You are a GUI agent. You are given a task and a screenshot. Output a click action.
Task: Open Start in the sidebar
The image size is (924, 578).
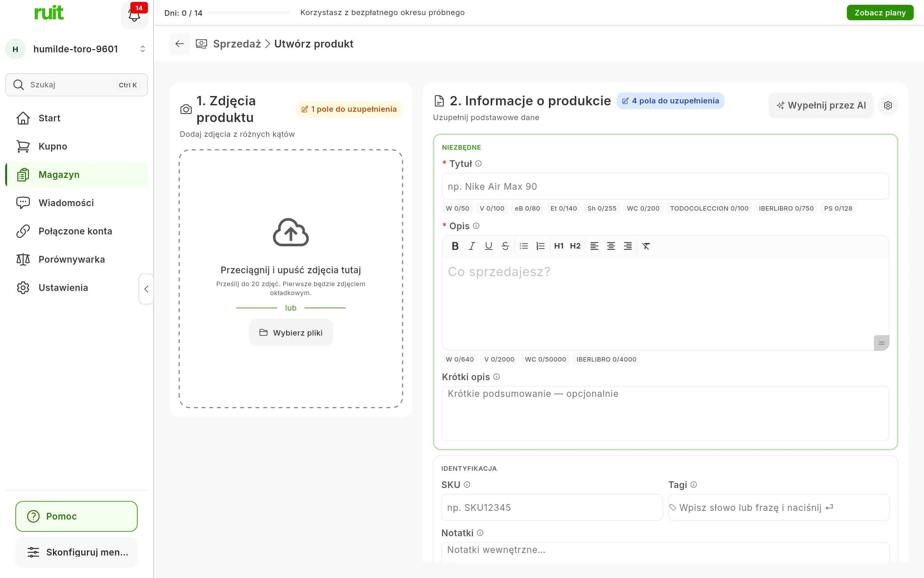(x=76, y=118)
